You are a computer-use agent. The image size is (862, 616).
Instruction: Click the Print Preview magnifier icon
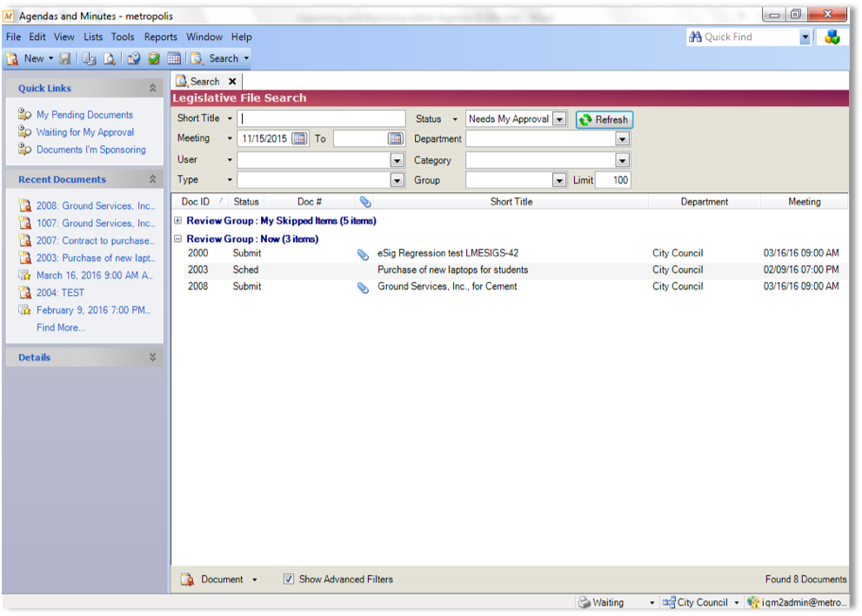[x=110, y=58]
